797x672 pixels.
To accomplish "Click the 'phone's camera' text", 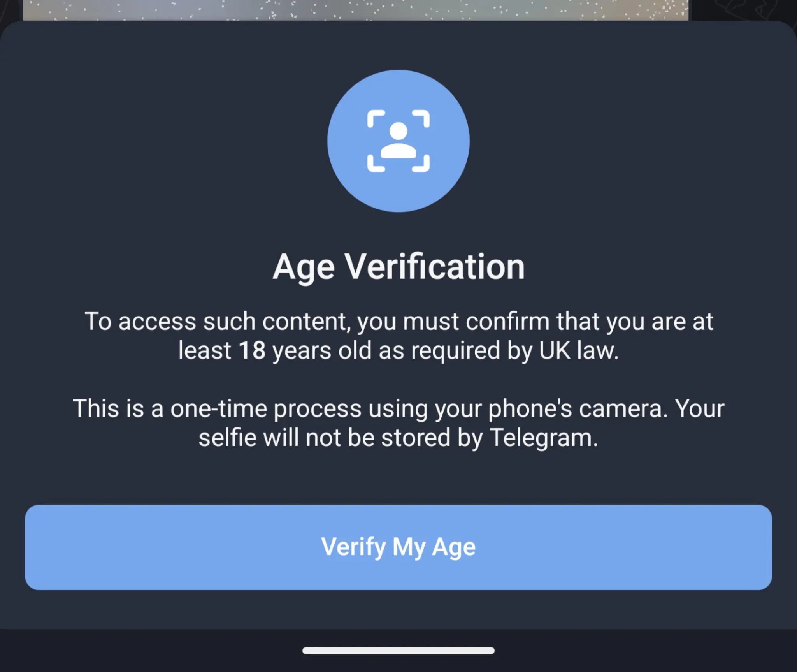I will [x=578, y=409].
